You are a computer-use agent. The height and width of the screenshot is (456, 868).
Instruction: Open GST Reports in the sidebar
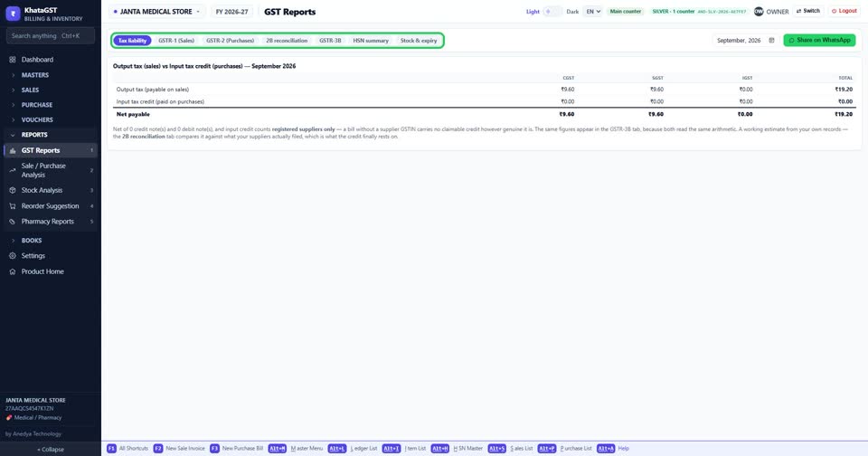(x=50, y=150)
